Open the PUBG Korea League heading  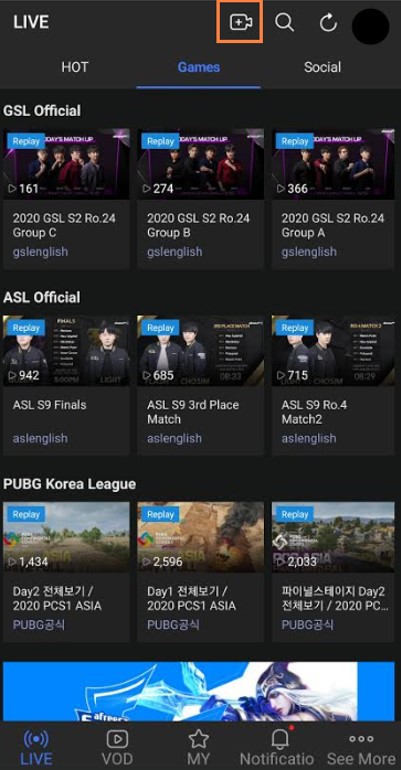tap(70, 484)
